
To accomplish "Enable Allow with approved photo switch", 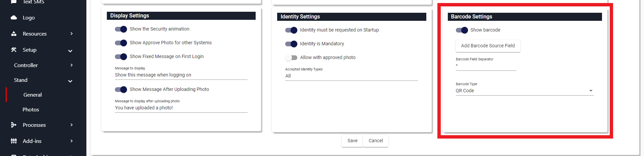I will (x=291, y=58).
